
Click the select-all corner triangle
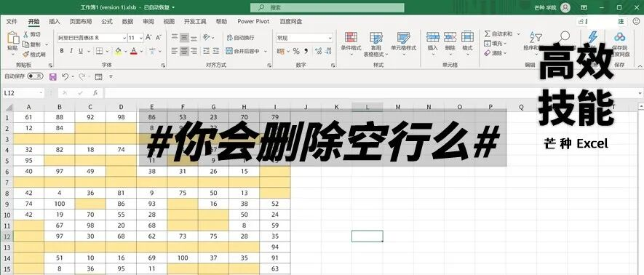pyautogui.click(x=8, y=108)
